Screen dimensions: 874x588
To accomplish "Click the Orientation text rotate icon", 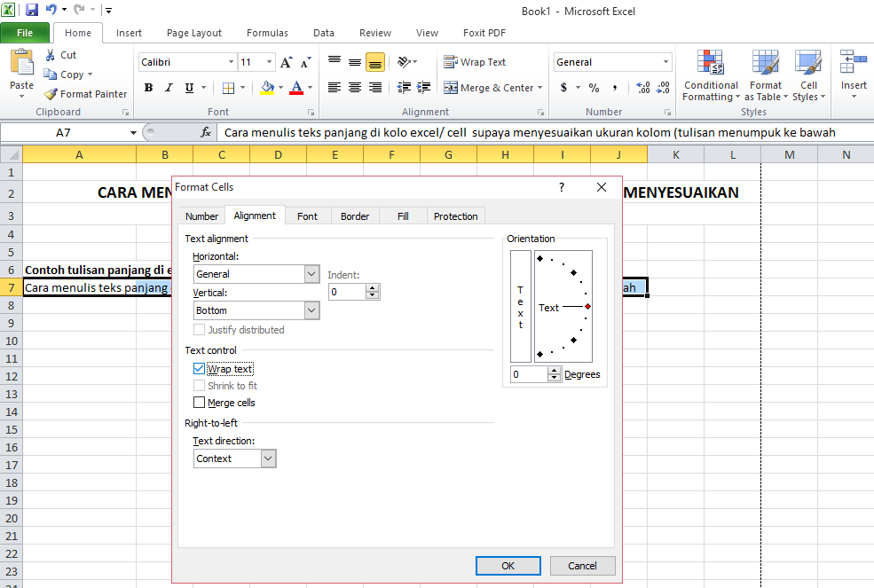I will pyautogui.click(x=404, y=62).
